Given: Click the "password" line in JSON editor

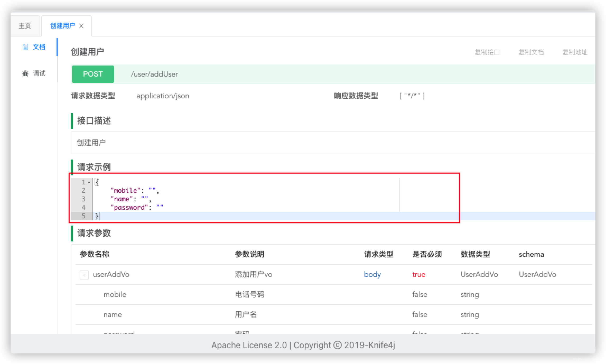Looking at the screenshot, I should 129,208.
